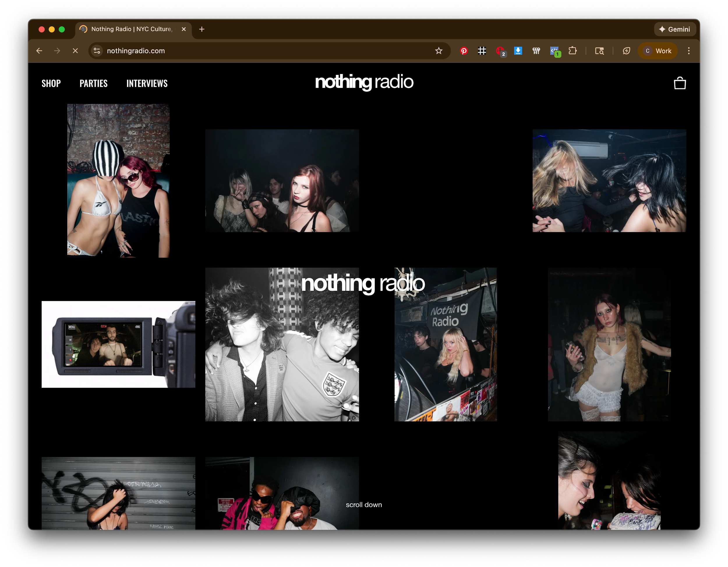Toggle the Gemini panel
The image size is (728, 567).
pos(675,29)
